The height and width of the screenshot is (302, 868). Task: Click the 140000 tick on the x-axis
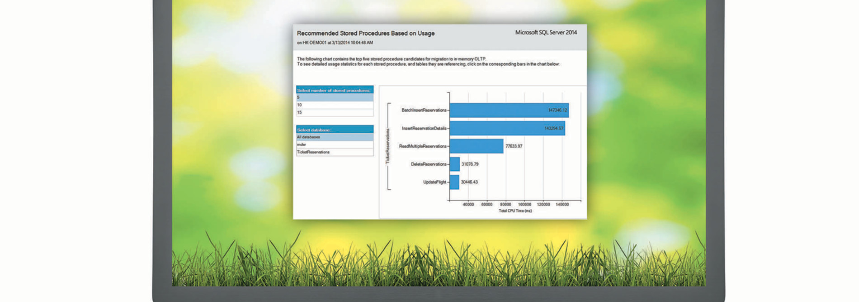pos(562,205)
